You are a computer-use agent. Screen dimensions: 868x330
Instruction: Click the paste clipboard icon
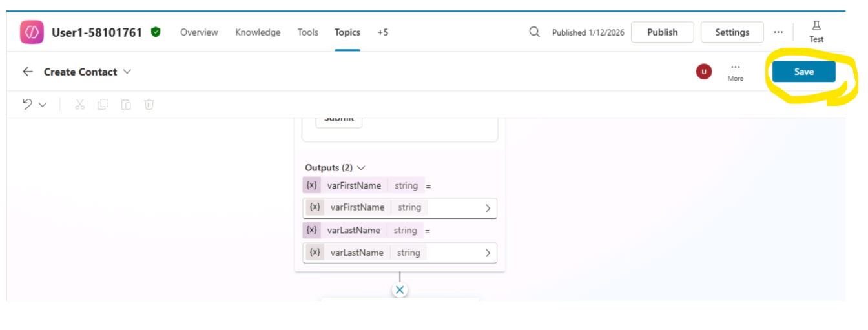[x=126, y=104]
